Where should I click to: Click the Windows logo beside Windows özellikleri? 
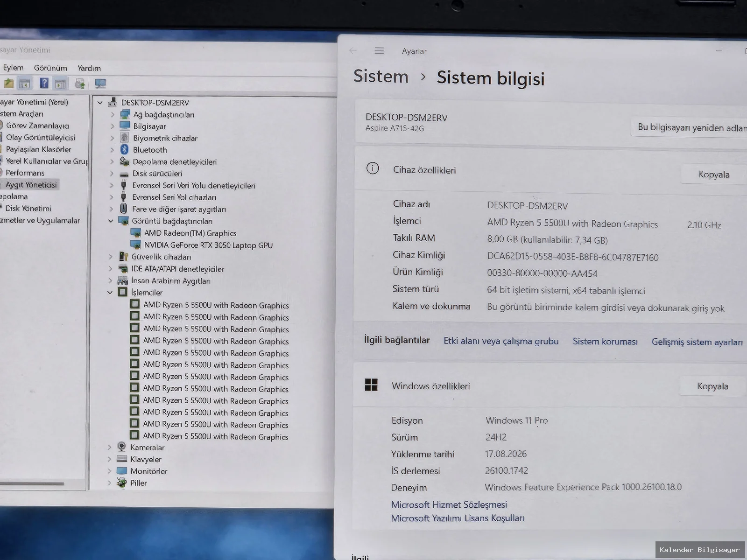[x=371, y=385]
